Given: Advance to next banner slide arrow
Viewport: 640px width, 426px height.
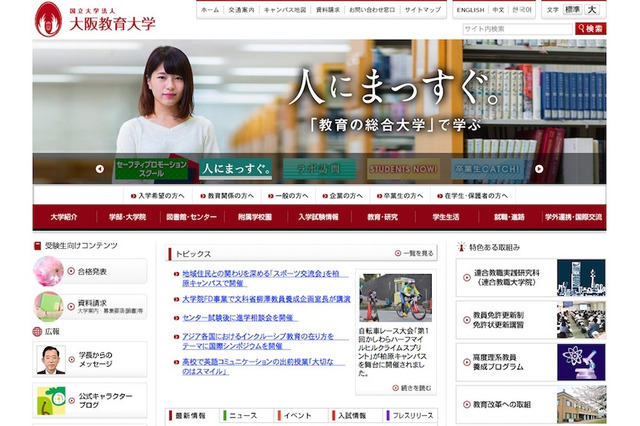Looking at the screenshot, I should (x=539, y=169).
